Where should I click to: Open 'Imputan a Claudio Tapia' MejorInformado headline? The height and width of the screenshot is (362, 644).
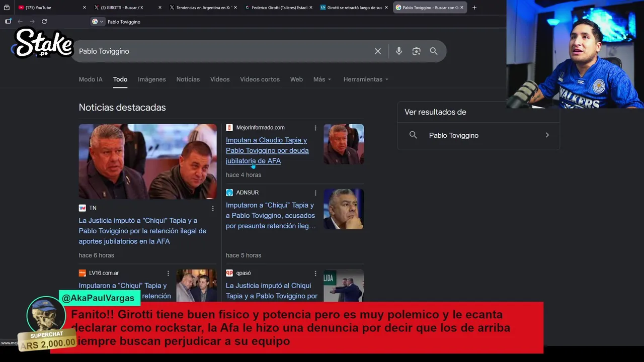[x=267, y=150]
